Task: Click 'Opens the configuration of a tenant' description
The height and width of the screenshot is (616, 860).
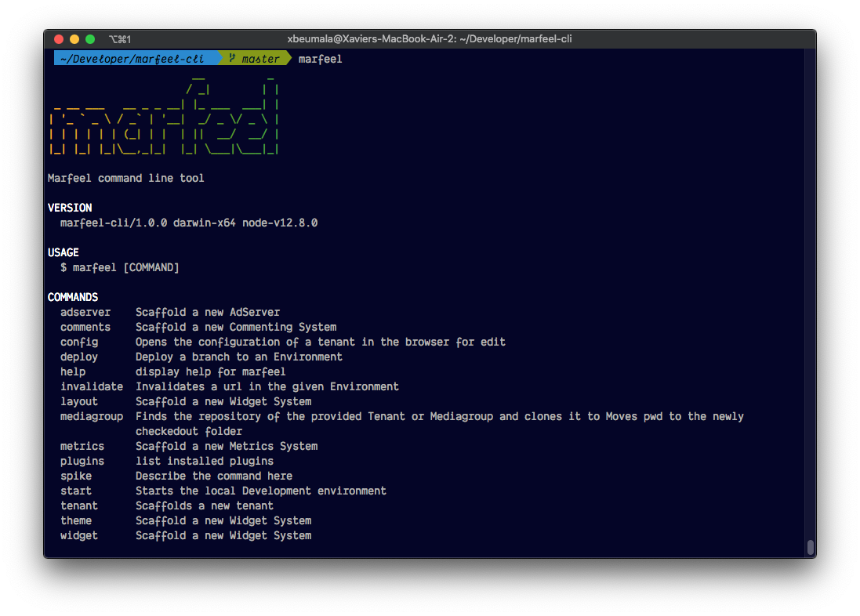Action: coord(321,342)
